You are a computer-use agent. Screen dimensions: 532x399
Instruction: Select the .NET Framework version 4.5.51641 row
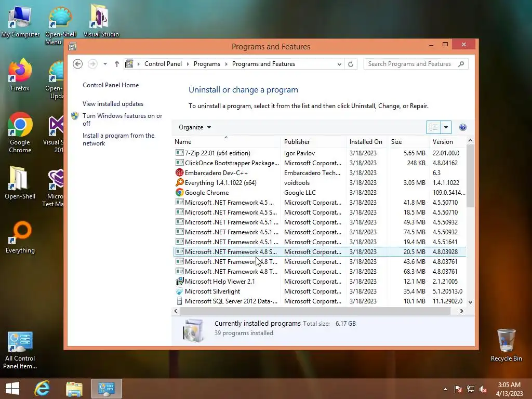pyautogui.click(x=320, y=242)
